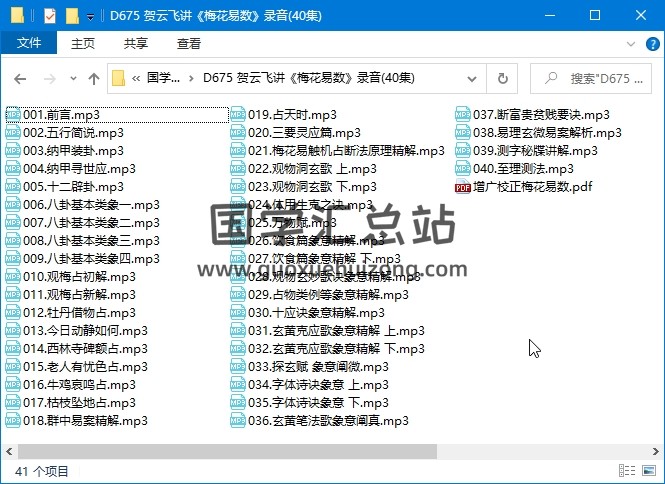
Task: Open the 主页 ribbon tab
Action: [x=83, y=43]
